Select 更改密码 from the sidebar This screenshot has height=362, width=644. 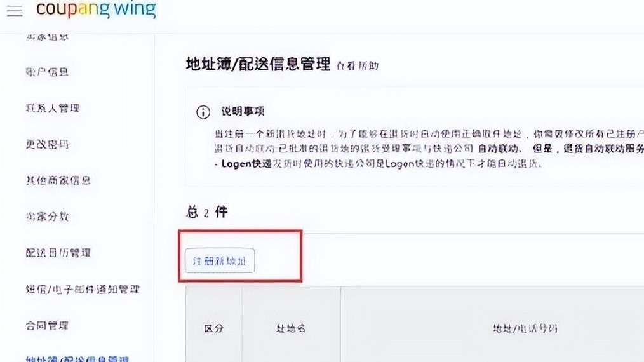[47, 144]
